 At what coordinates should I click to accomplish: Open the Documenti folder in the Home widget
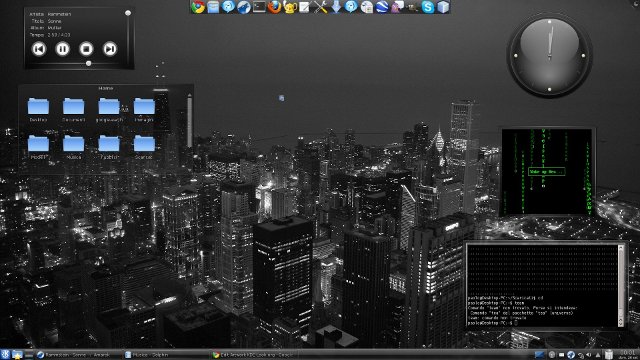73,110
